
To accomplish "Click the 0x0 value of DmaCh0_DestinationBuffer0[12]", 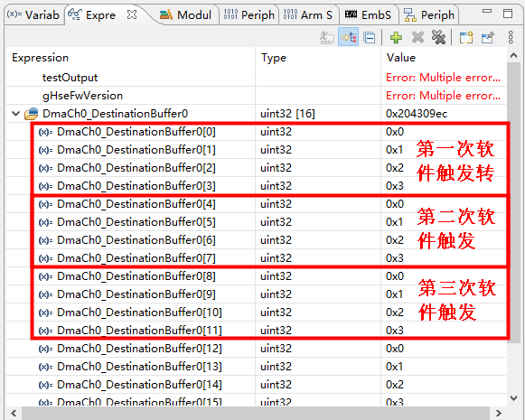I will [395, 349].
